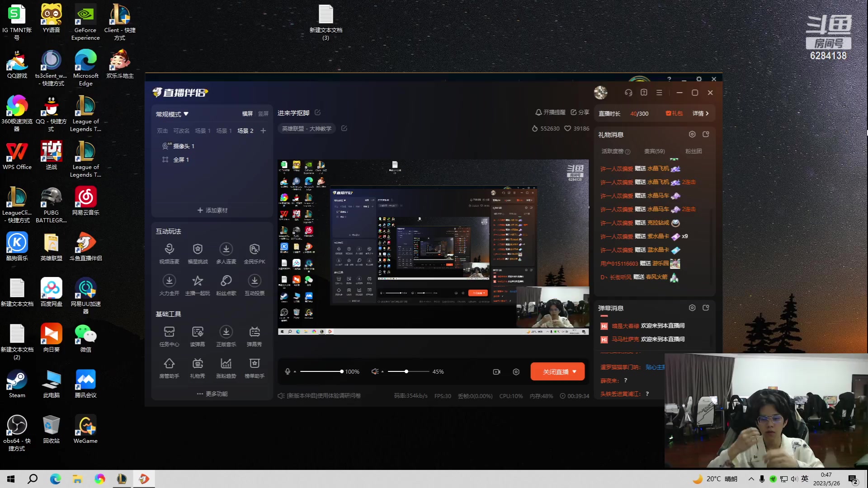This screenshot has width=868, height=488.
Task: Expand the 关闭直播 dropdown arrow
Action: pos(575,371)
